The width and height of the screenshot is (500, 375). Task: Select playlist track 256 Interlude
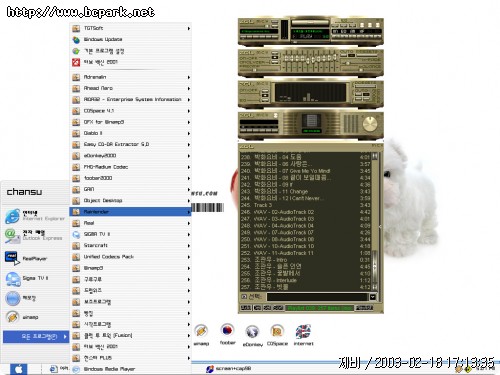click(305, 280)
